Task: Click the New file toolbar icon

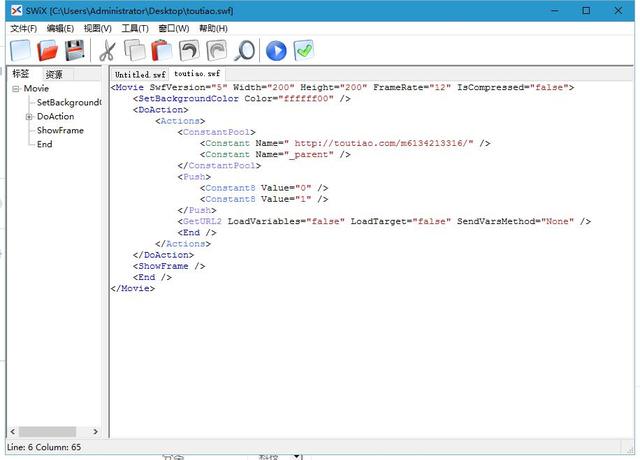Action: tap(20, 50)
